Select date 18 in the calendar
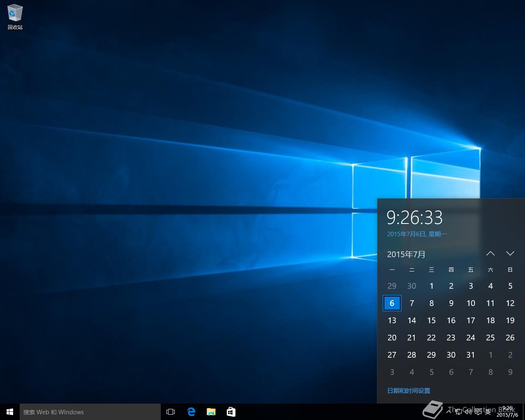The width and height of the screenshot is (525, 420). (x=491, y=320)
